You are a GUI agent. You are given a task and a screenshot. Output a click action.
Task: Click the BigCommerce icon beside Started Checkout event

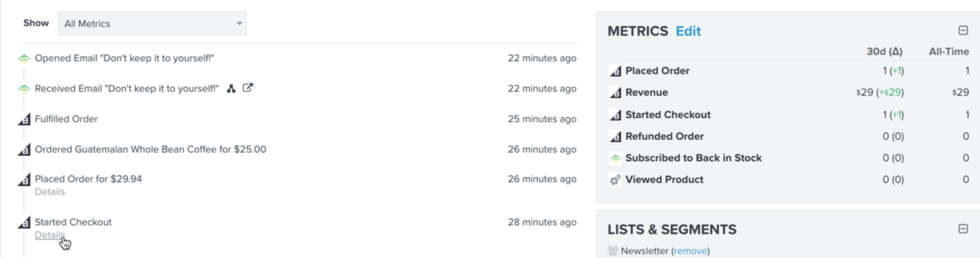[x=24, y=222]
